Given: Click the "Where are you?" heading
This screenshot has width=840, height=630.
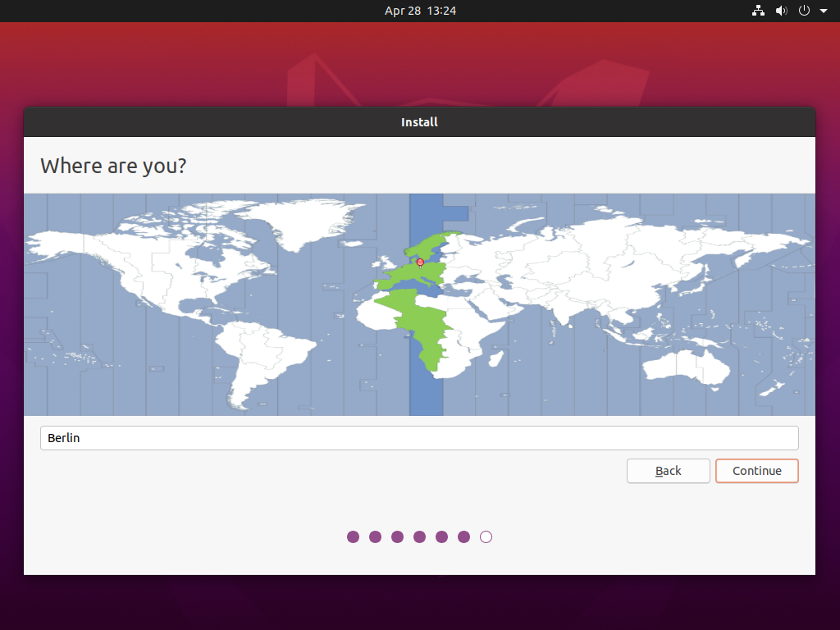Looking at the screenshot, I should 113,166.
